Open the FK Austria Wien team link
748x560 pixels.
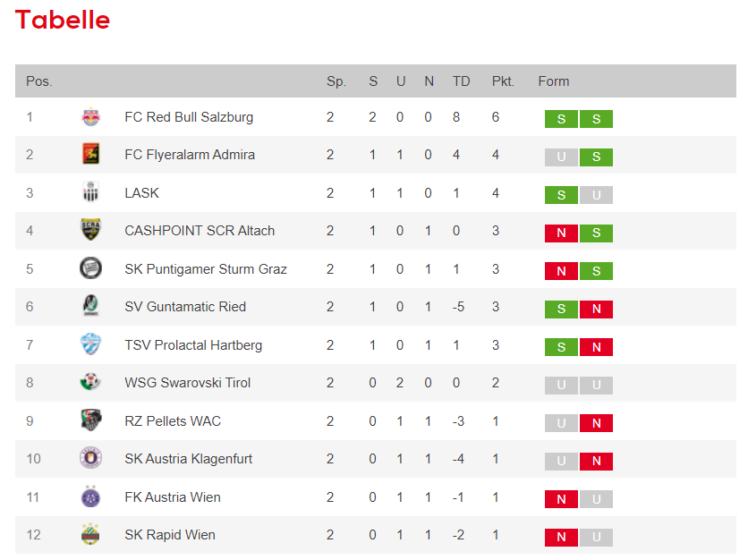[172, 497]
